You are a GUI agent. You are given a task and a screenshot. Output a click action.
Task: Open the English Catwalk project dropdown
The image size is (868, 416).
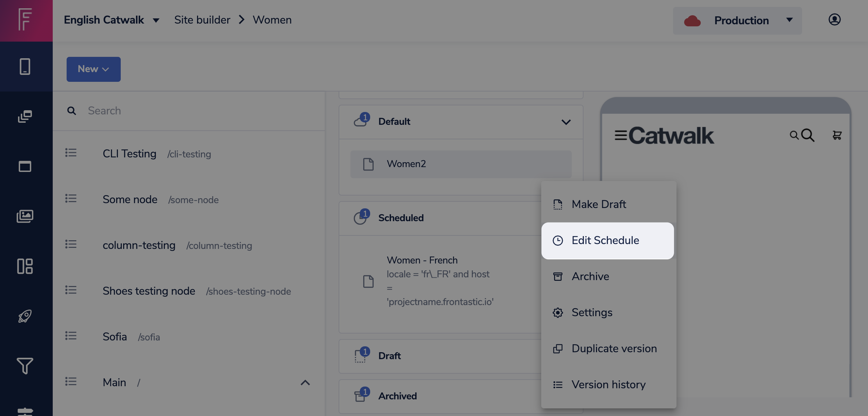coord(112,20)
